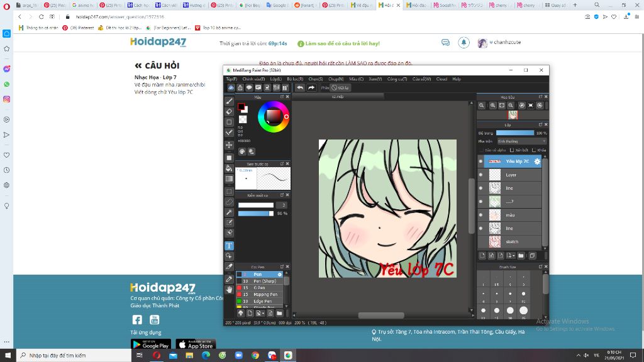Select the Eraser tool
The height and width of the screenshot is (362, 644).
point(230,112)
